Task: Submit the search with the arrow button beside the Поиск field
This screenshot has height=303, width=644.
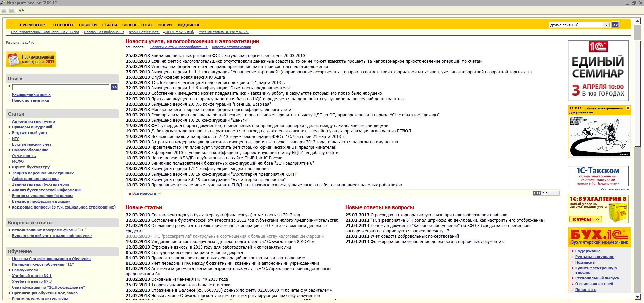Action: click(114, 87)
